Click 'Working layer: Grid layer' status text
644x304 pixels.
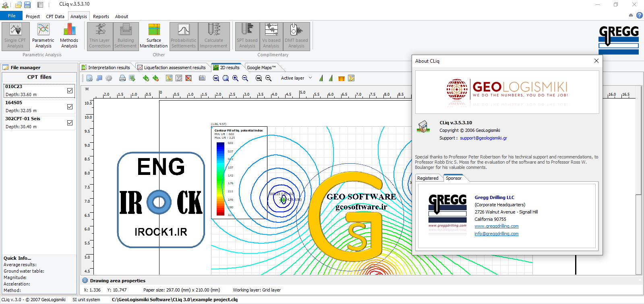click(x=257, y=290)
